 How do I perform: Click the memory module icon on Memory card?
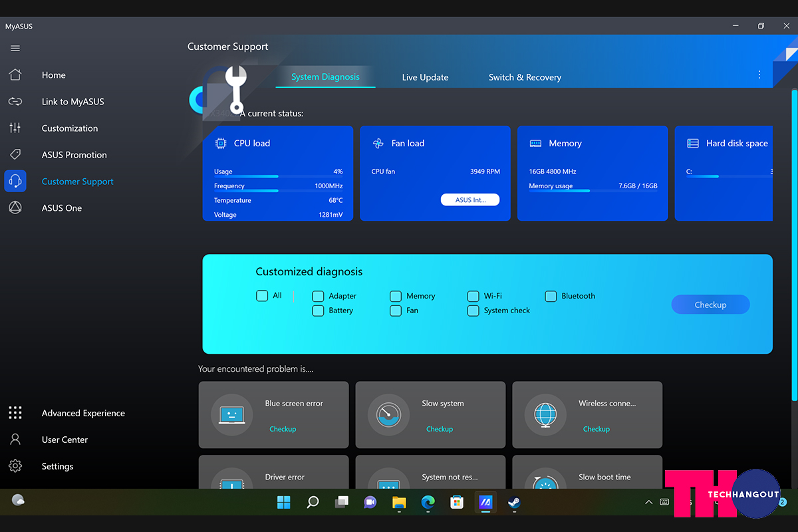535,143
